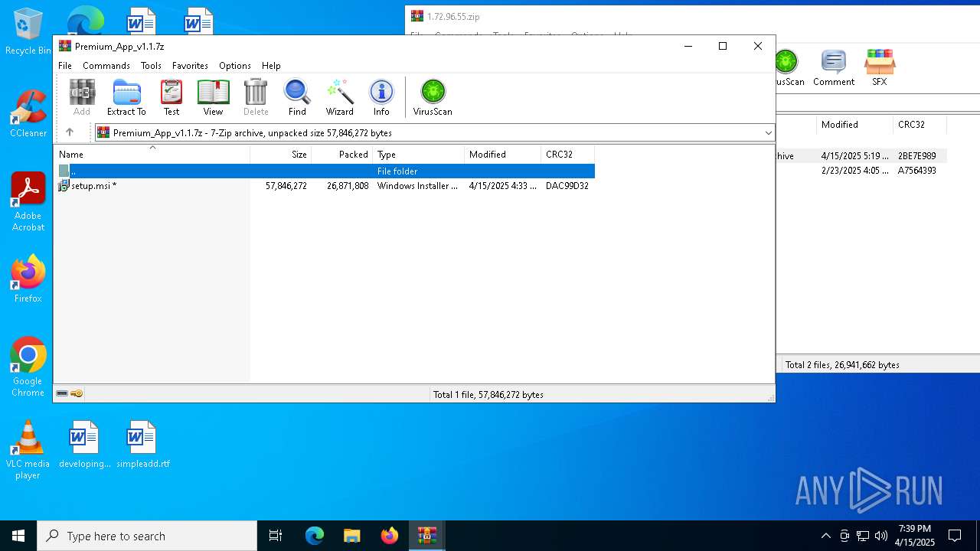Open Microsoft Edge from taskbar
The image size is (980, 551).
click(315, 536)
